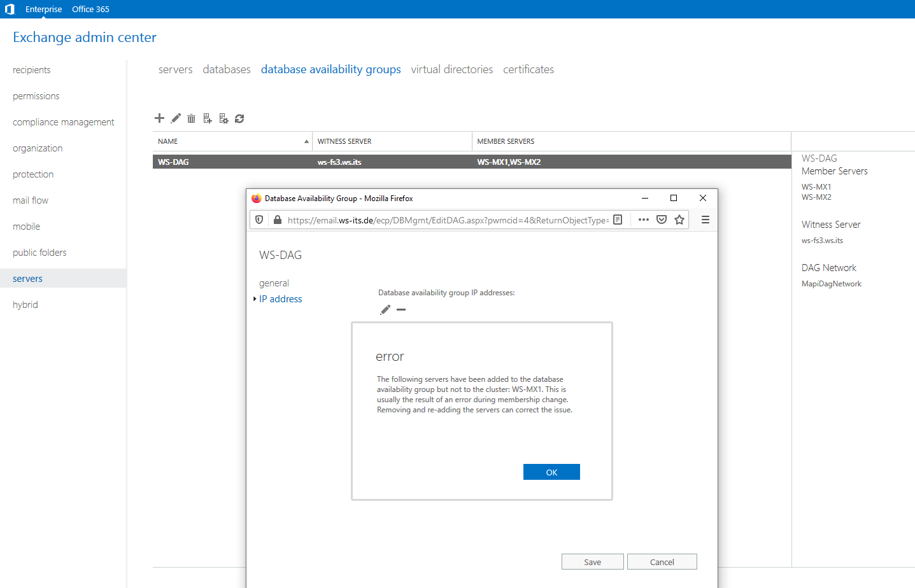This screenshot has width=915, height=588.
Task: Dismiss error dialog with OK
Action: [x=551, y=472]
